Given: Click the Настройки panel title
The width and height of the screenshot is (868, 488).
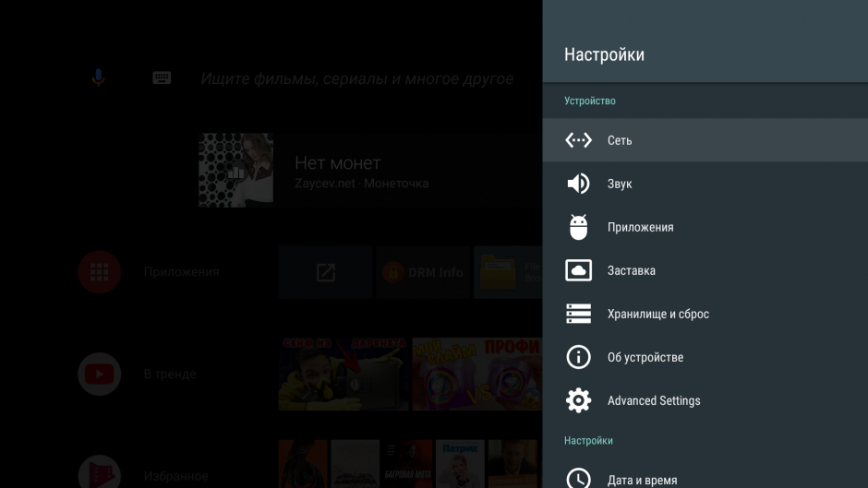Looking at the screenshot, I should pyautogui.click(x=604, y=54).
